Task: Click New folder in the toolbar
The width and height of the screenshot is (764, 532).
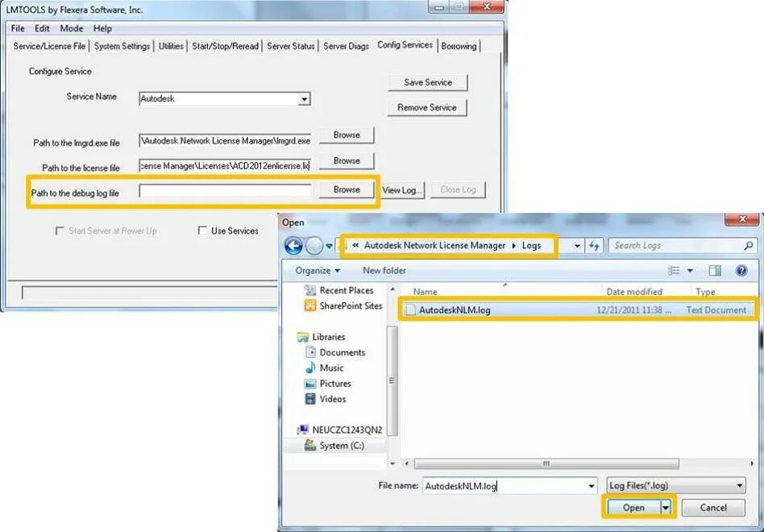Action: tap(384, 270)
